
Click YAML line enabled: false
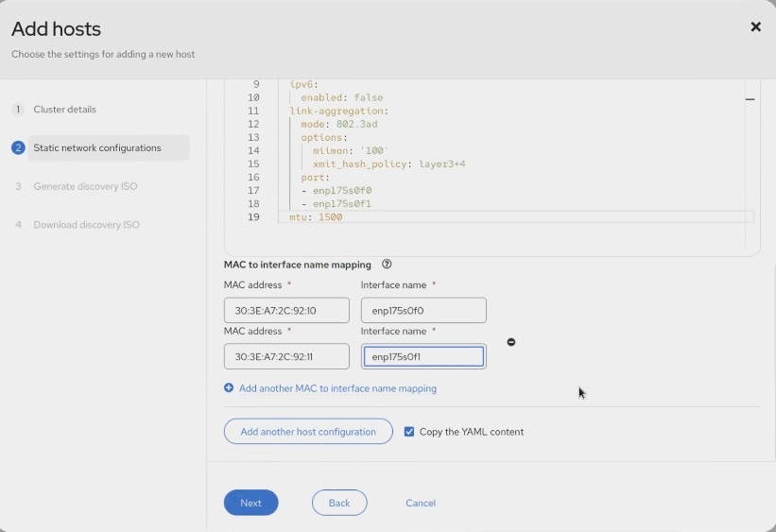click(342, 97)
